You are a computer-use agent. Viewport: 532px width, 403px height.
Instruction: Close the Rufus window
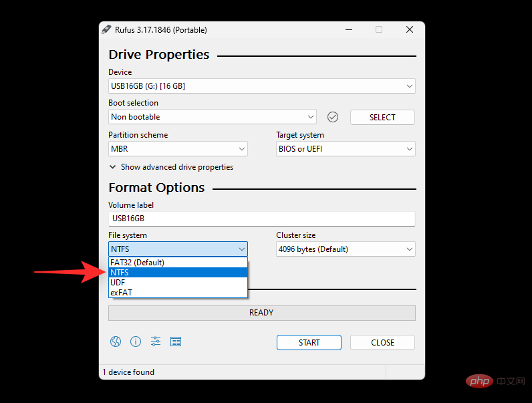pyautogui.click(x=410, y=30)
